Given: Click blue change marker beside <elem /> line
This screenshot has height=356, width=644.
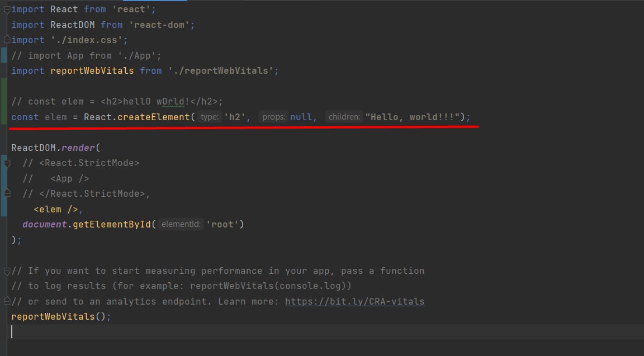Looking at the screenshot, I should click(x=3, y=210).
